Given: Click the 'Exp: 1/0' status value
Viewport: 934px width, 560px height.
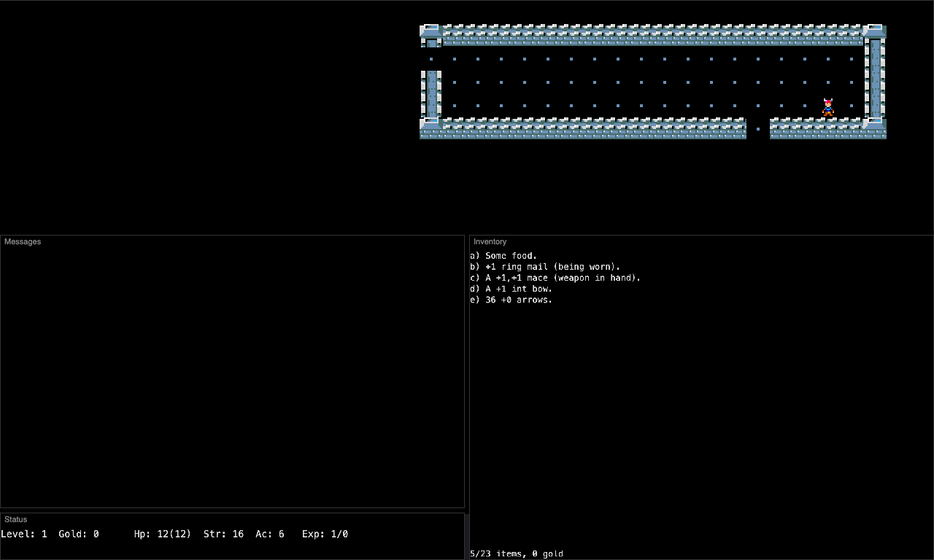Looking at the screenshot, I should (x=325, y=534).
